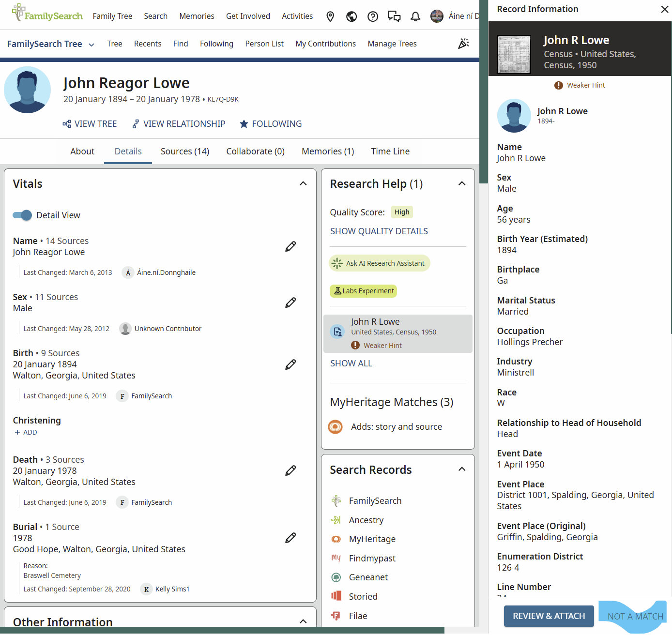Open the Person List page
The height and width of the screenshot is (635, 672).
pos(264,44)
